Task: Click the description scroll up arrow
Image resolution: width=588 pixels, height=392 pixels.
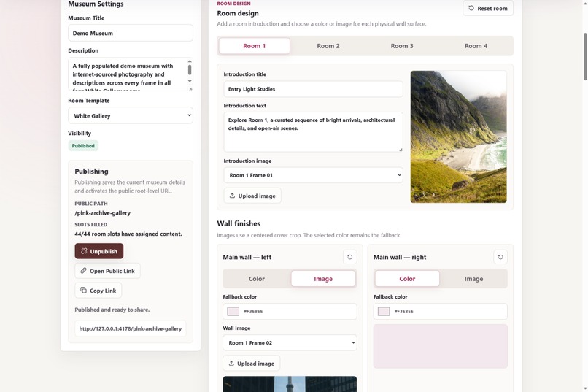Action: 190,61
